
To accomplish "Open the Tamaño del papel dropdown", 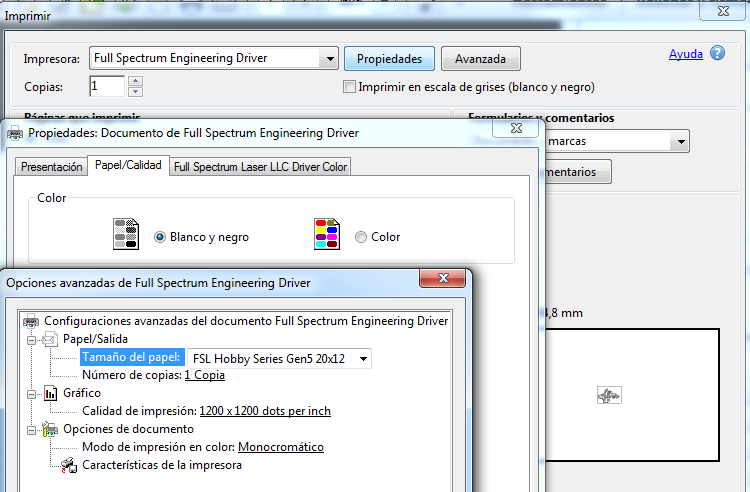I will click(363, 359).
